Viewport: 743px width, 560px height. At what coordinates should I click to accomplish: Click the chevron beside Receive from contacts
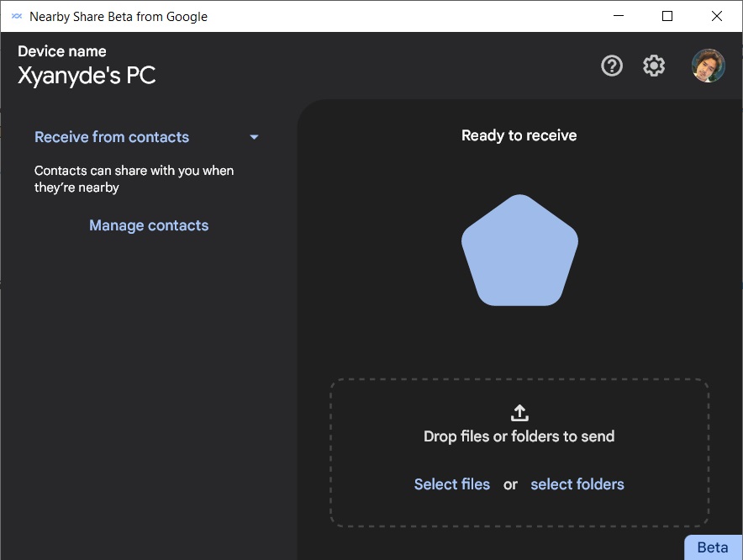pos(254,136)
